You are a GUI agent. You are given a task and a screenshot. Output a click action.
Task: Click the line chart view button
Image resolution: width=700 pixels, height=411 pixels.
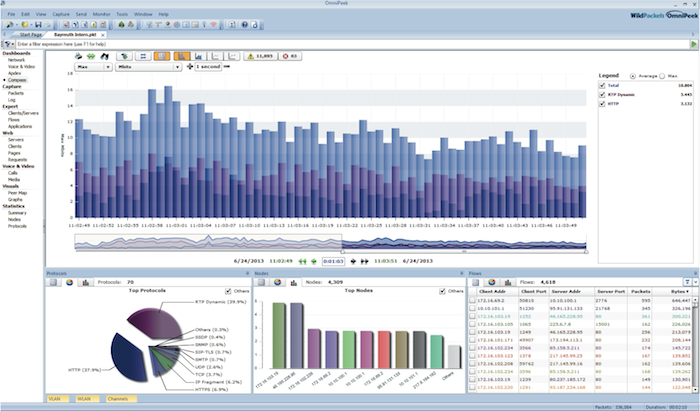[216, 56]
